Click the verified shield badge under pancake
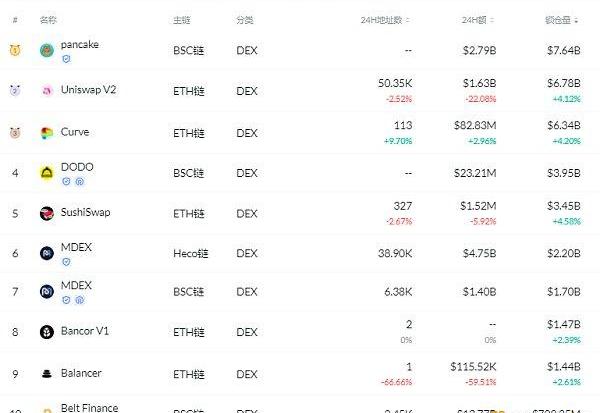This screenshot has height=413, width=600. click(x=67, y=59)
